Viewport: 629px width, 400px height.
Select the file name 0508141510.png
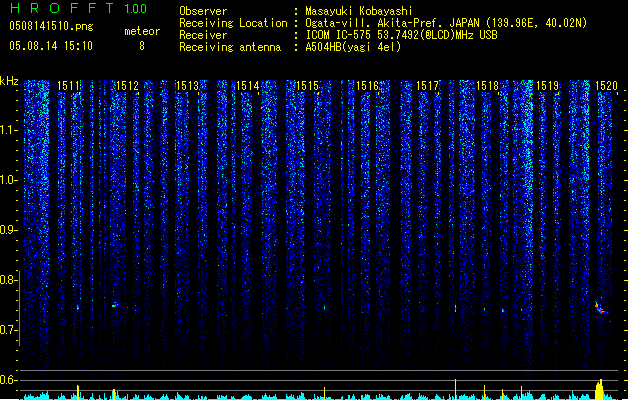[51, 26]
